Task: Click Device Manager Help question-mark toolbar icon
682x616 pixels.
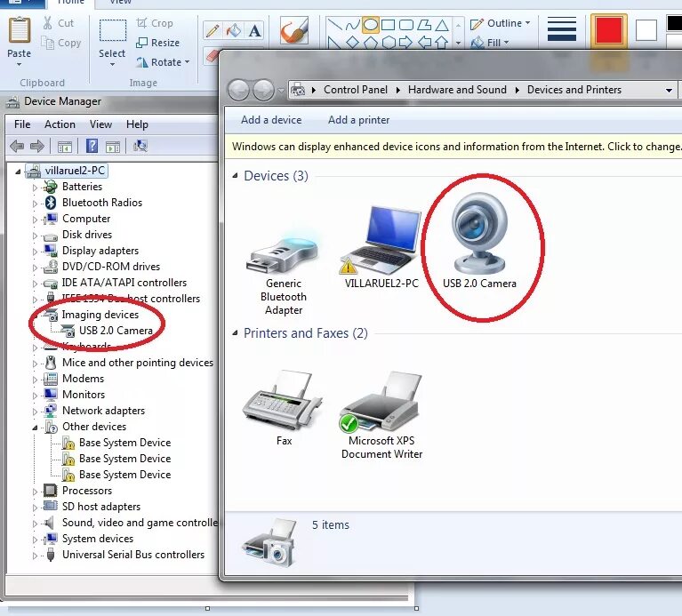Action: point(92,146)
